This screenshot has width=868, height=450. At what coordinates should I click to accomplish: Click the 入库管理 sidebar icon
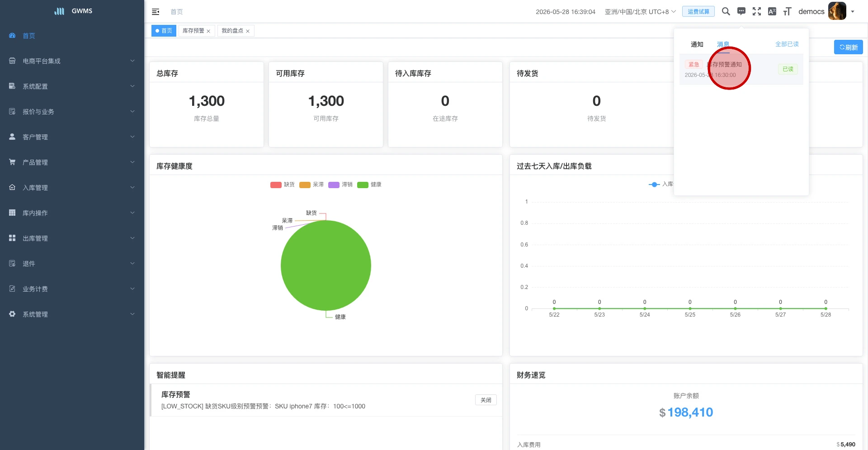point(12,187)
